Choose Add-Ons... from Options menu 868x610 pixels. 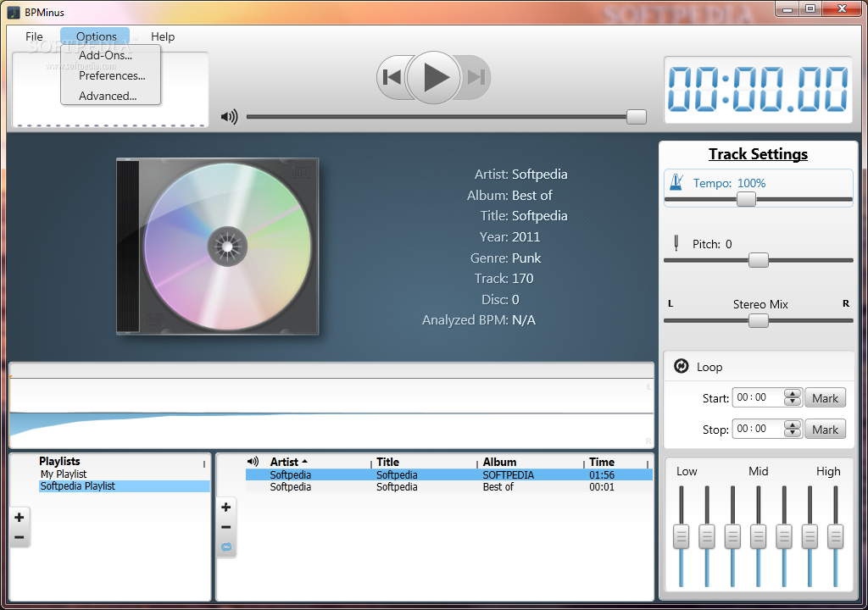point(105,55)
